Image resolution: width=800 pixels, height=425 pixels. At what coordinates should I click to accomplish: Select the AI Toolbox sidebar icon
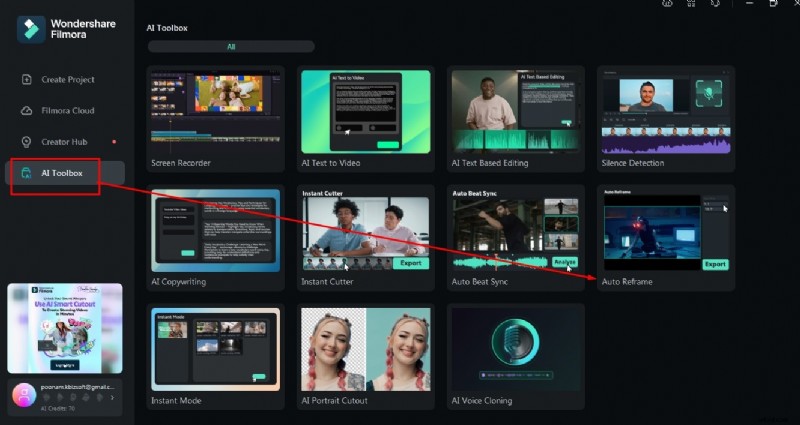pos(27,173)
